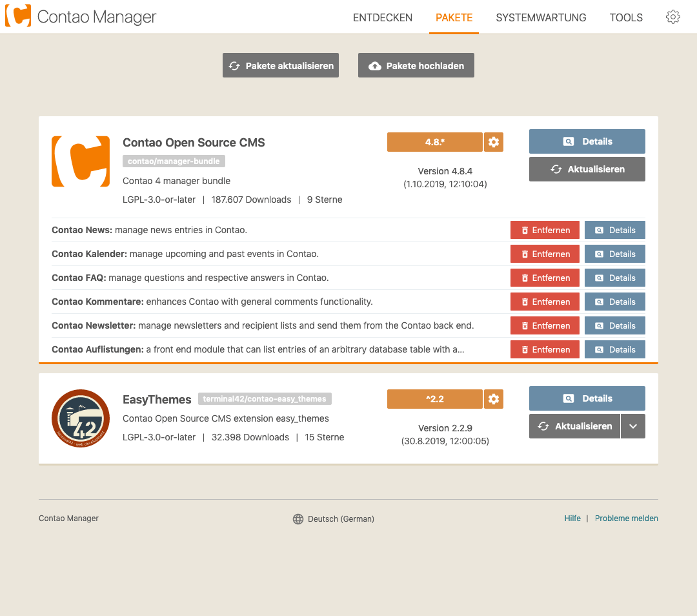Click the Pakete aktualisieren button
Screen dimensions: 697x616
(x=281, y=65)
